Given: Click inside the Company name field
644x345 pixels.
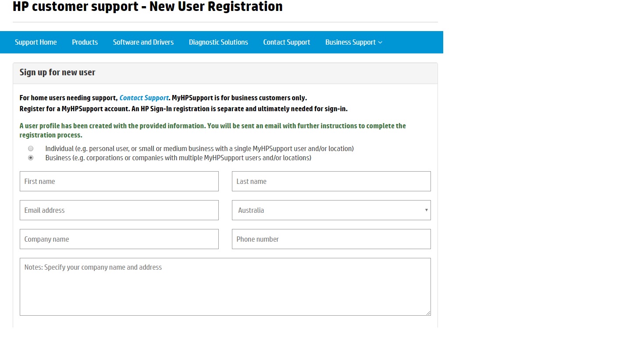Looking at the screenshot, I should (x=119, y=239).
